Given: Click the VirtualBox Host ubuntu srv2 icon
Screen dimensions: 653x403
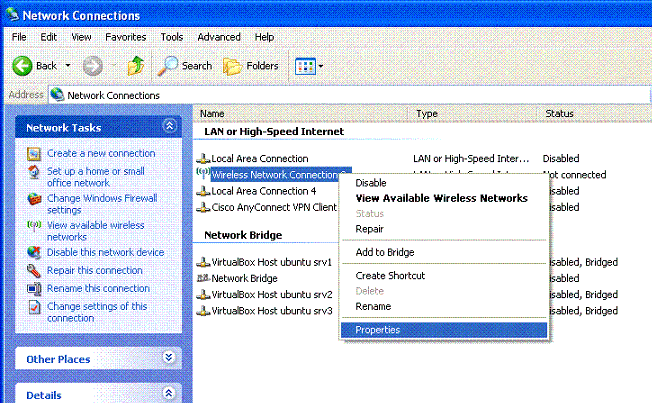Looking at the screenshot, I should click(x=203, y=295).
